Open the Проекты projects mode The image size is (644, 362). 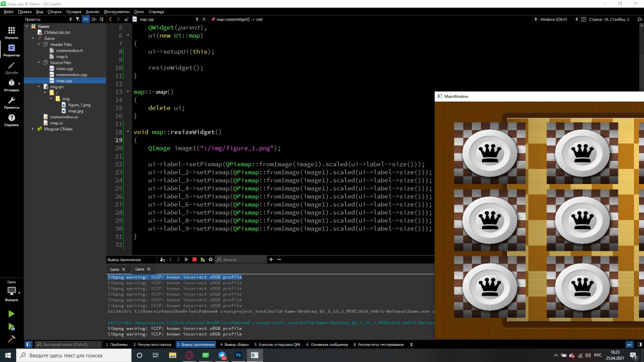[11, 103]
